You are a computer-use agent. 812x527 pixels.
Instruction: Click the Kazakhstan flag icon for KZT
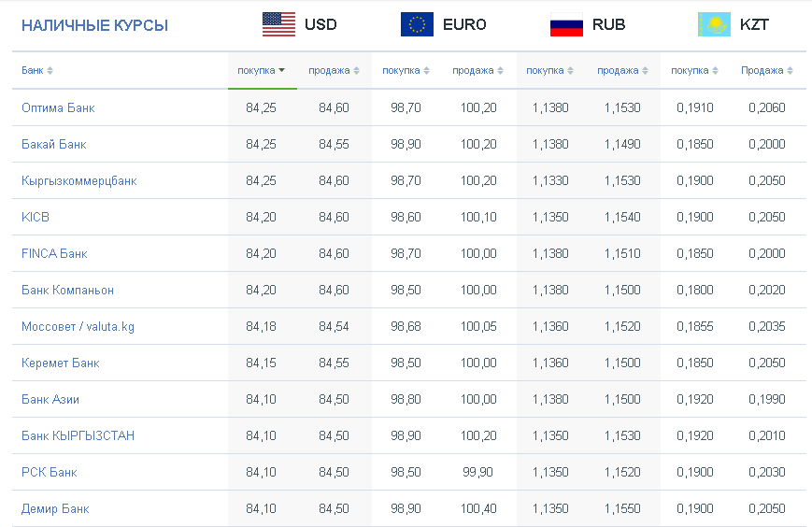click(714, 24)
